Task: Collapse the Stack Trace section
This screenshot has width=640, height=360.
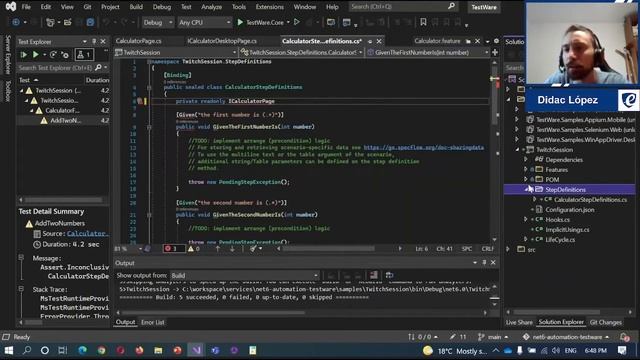Action: tap(21, 289)
